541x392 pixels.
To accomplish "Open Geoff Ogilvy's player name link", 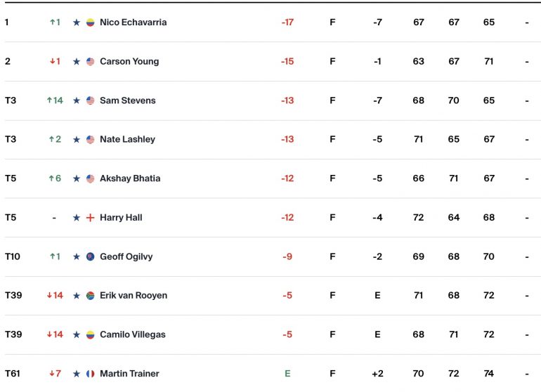I will (126, 256).
